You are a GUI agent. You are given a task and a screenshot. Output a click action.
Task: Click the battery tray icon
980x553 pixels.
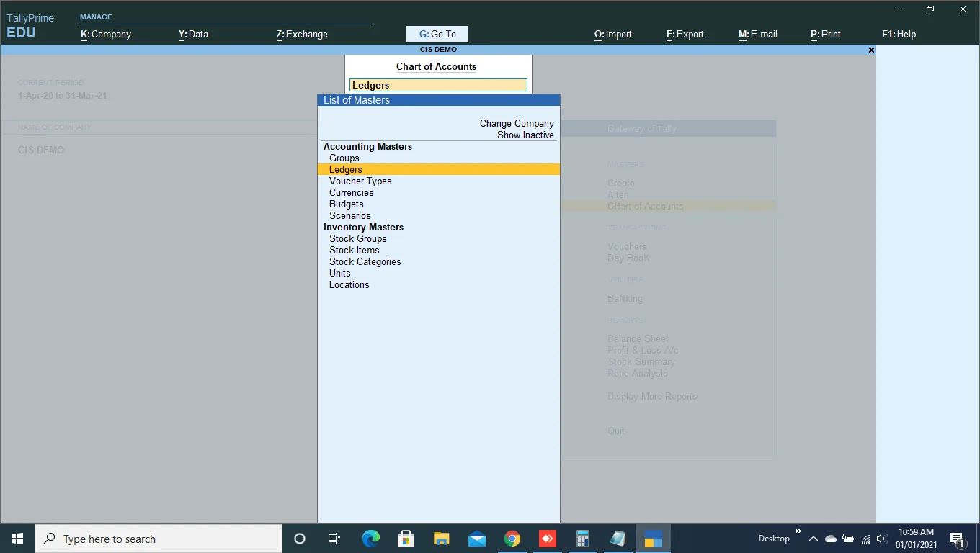click(848, 539)
